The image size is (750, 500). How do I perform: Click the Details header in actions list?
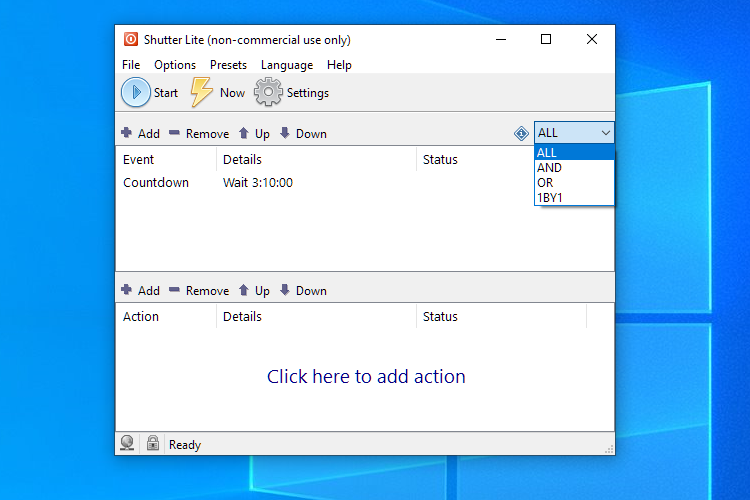tap(316, 316)
